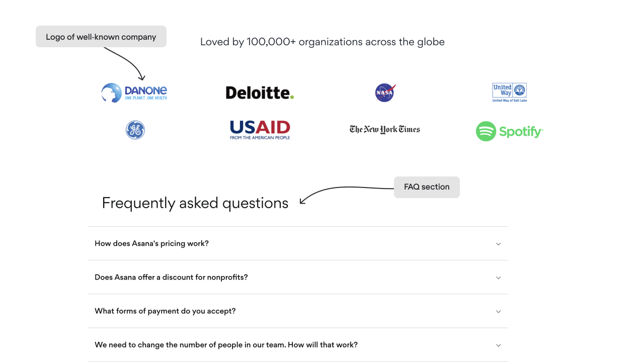Click the Spotify logo
Image resolution: width=644 pixels, height=362 pixels.
[510, 131]
